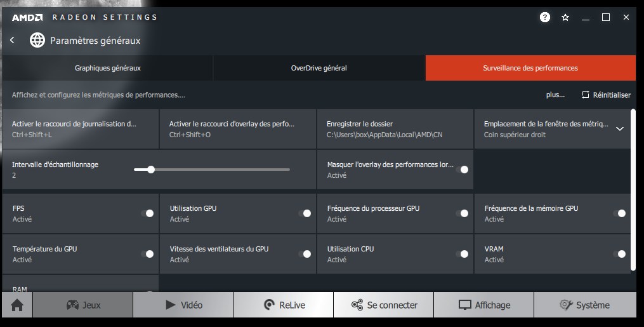Toggle the VRAM metric switch

point(619,254)
